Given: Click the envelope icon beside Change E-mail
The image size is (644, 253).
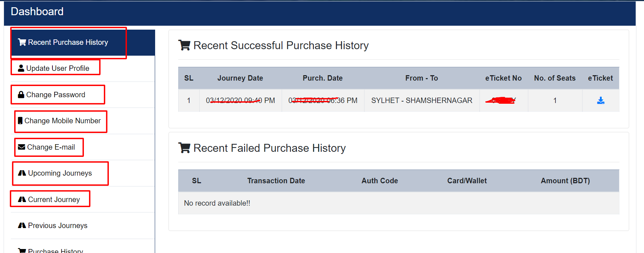Looking at the screenshot, I should 22,147.
